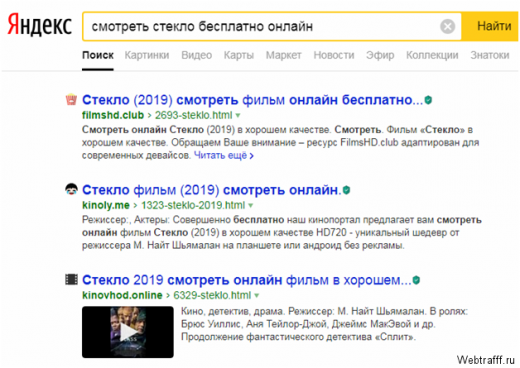Switch to the Новости tab

(x=334, y=55)
